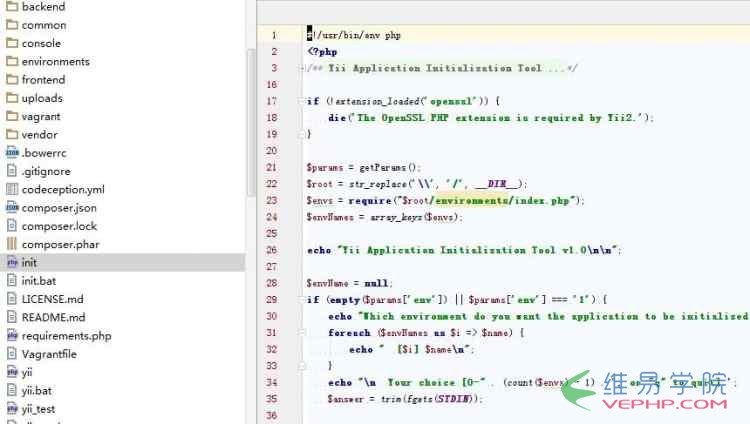This screenshot has height=424, width=750.
Task: Expand the folded doc comment on line 3
Action: [302, 68]
